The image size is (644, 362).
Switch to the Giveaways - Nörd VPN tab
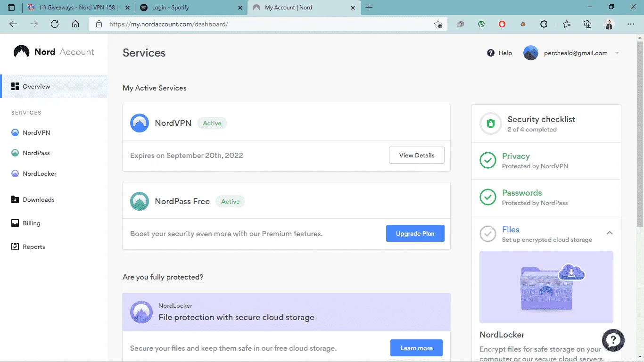[79, 8]
